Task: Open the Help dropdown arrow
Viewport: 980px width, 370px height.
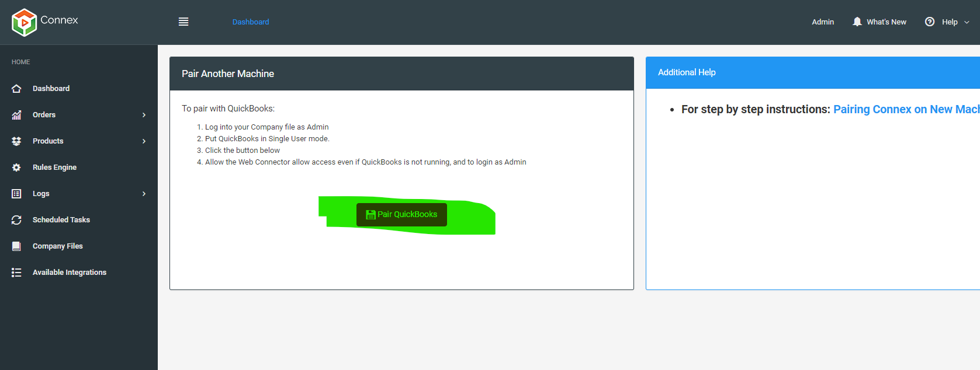Action: 967,22
